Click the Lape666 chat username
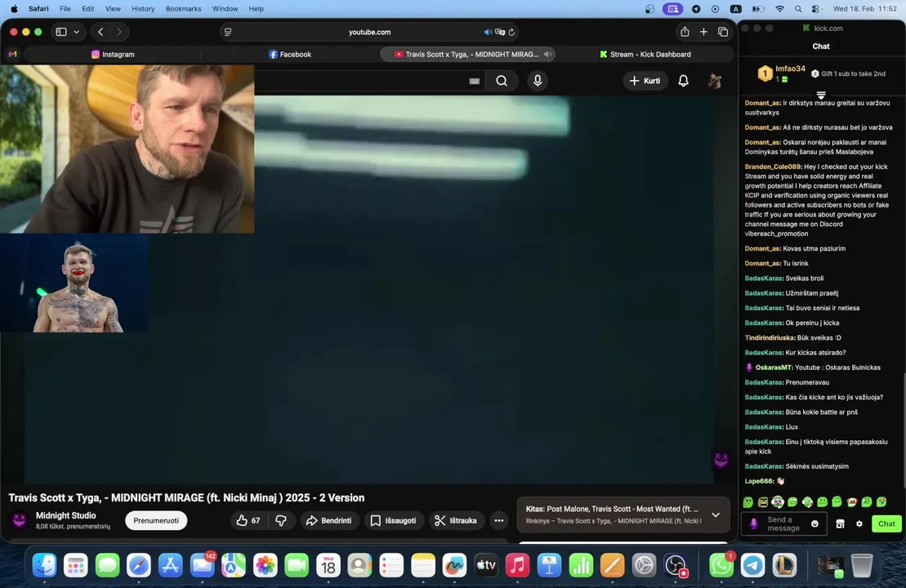The width and height of the screenshot is (906, 588). 759,480
